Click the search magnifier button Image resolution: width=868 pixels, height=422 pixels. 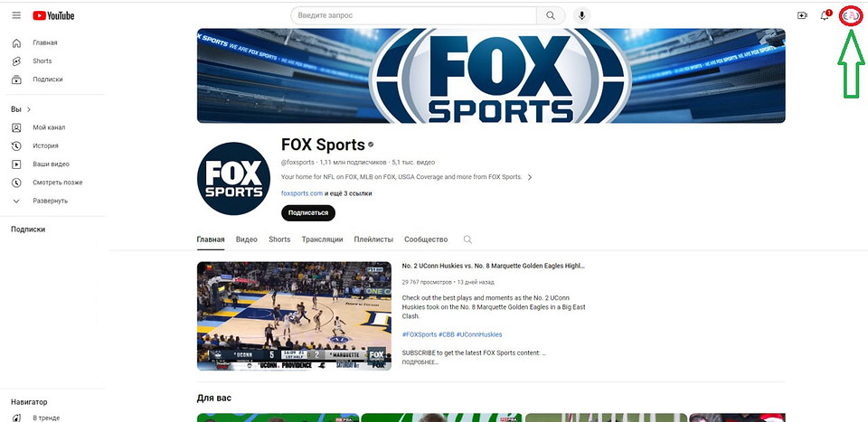[550, 15]
